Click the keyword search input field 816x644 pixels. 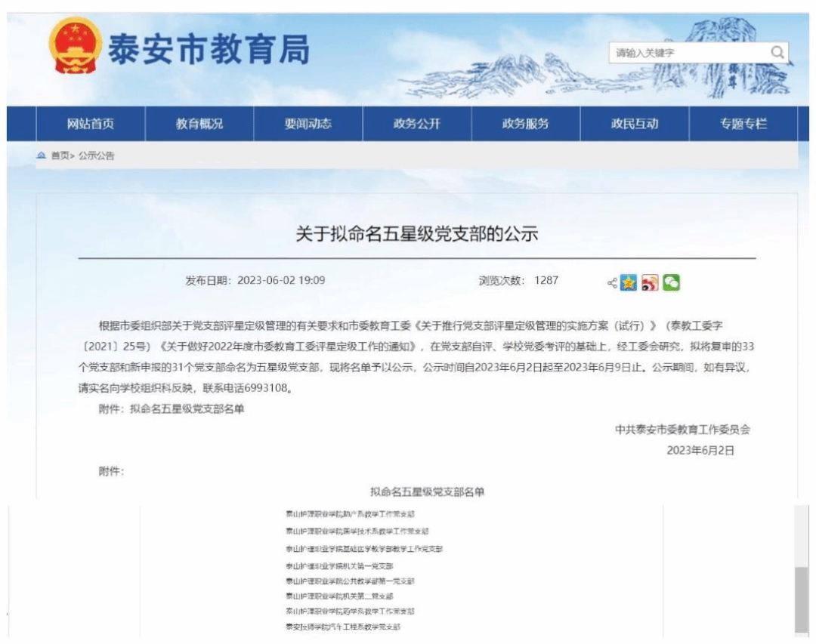688,53
